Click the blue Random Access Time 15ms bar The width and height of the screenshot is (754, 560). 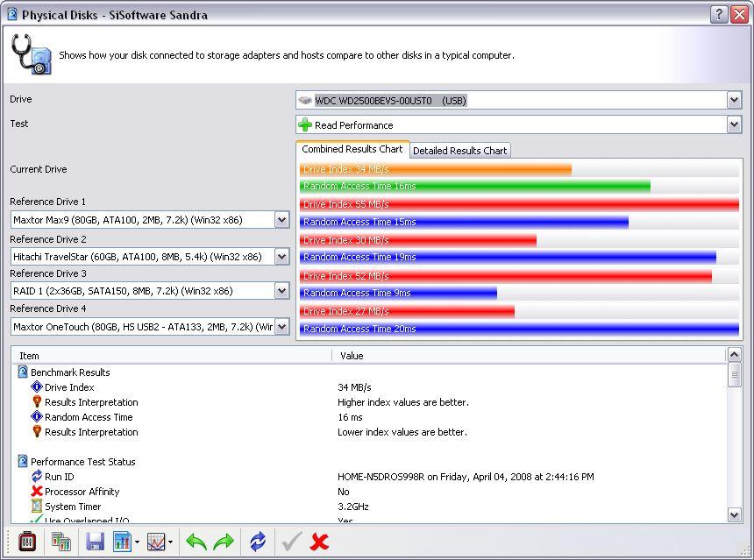[x=464, y=222]
